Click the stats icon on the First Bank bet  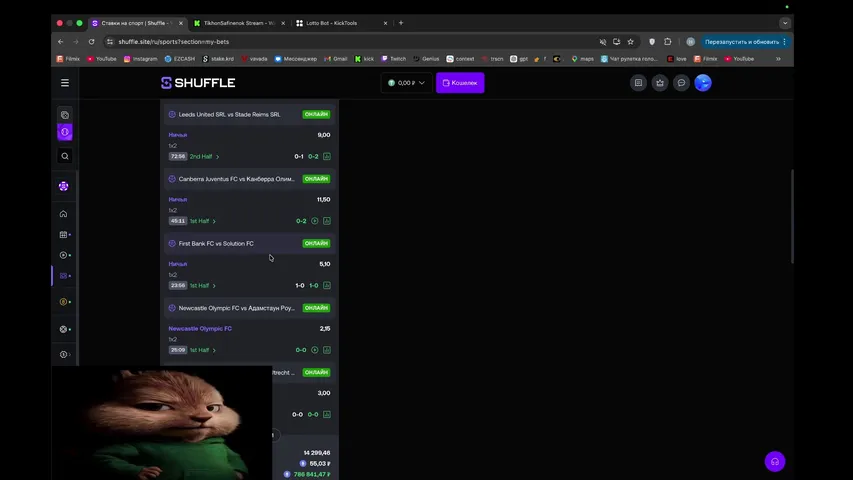click(327, 286)
